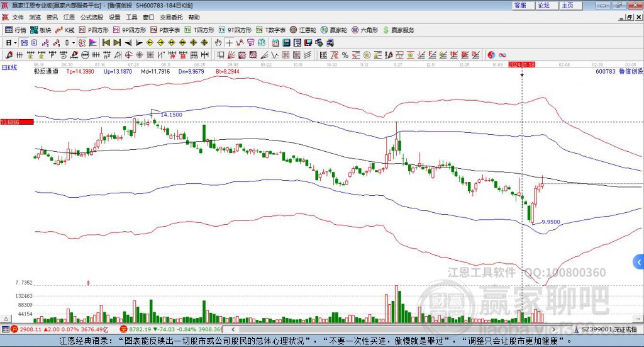Click the Up=13.1870 value
This screenshot has width=644, height=347.
click(118, 71)
